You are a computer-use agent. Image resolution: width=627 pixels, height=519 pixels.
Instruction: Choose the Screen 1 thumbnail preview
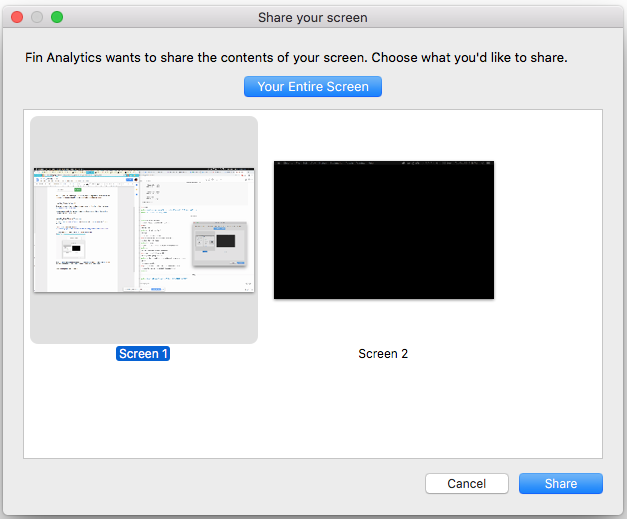[x=144, y=230]
